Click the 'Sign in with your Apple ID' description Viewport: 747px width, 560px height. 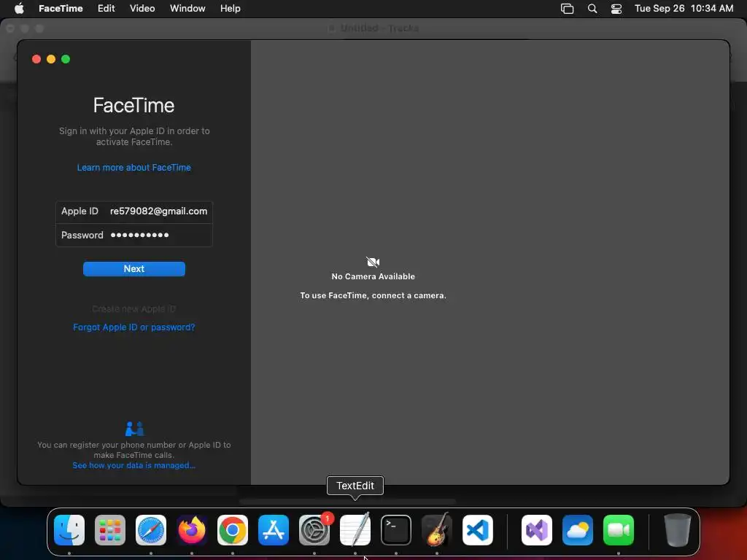(134, 136)
